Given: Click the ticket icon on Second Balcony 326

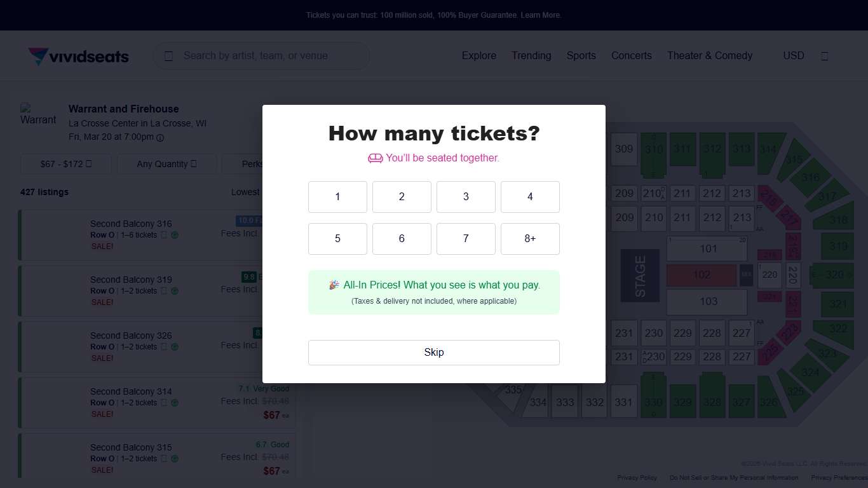Looking at the screenshot, I should tap(164, 347).
